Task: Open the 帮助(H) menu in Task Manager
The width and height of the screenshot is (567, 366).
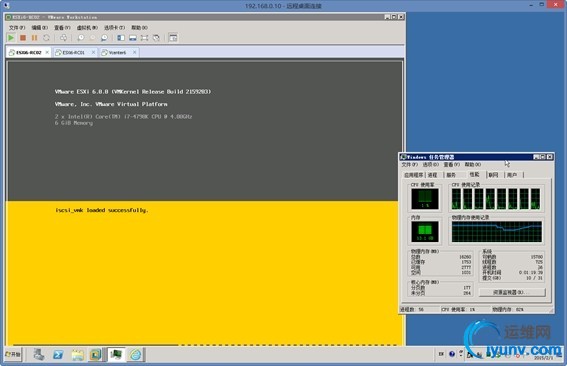Action: pos(473,165)
